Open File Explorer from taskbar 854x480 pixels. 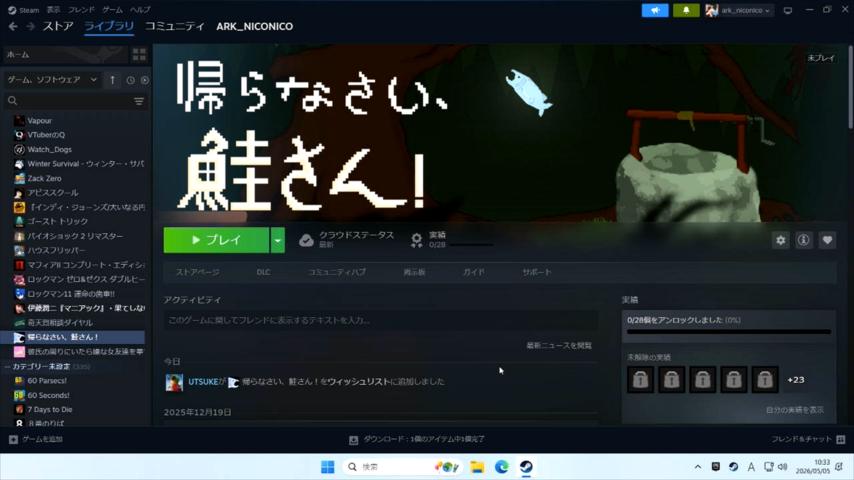[477, 467]
